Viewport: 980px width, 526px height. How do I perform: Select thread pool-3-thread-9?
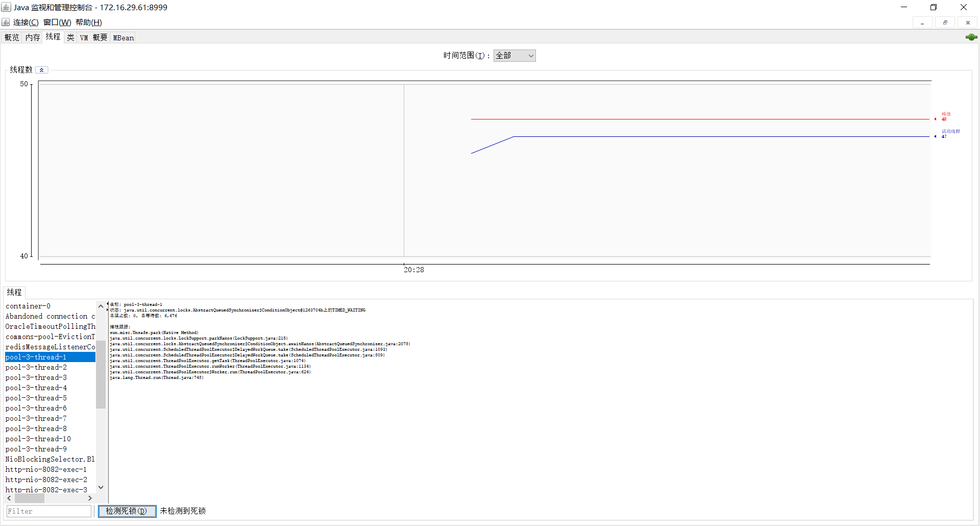click(50, 449)
